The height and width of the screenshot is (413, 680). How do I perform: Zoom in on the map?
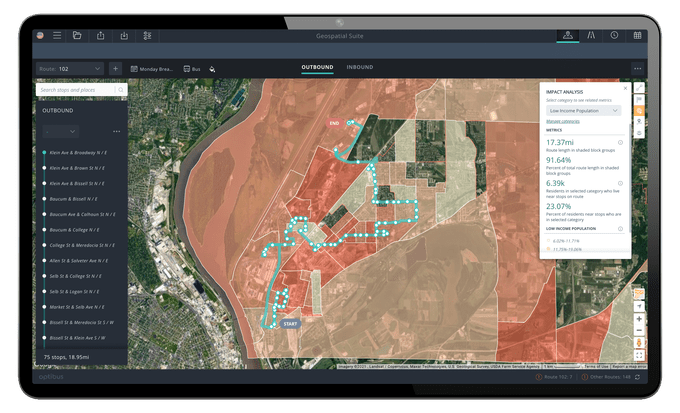click(639, 320)
